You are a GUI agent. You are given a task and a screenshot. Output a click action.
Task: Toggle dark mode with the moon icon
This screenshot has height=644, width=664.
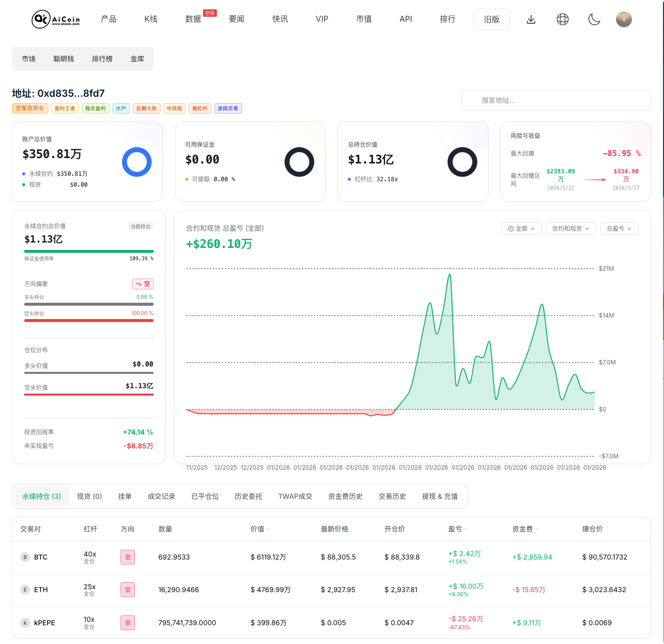[594, 19]
